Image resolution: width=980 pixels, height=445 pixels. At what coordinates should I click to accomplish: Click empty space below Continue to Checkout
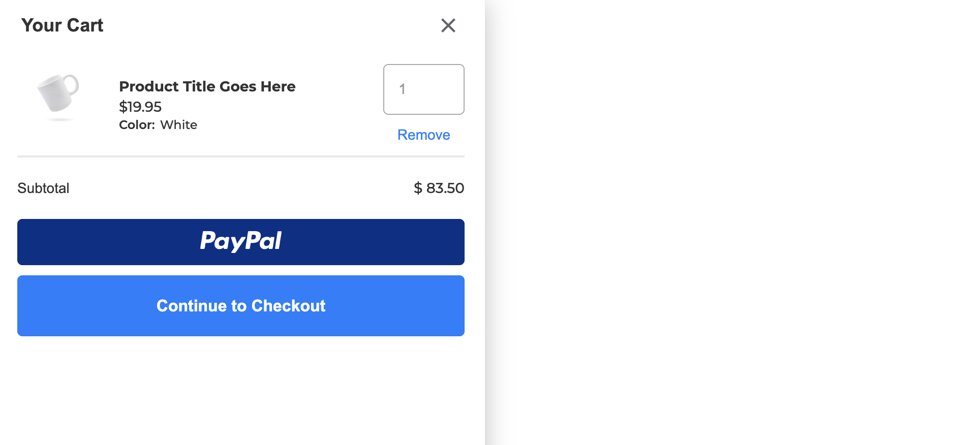pyautogui.click(x=241, y=391)
